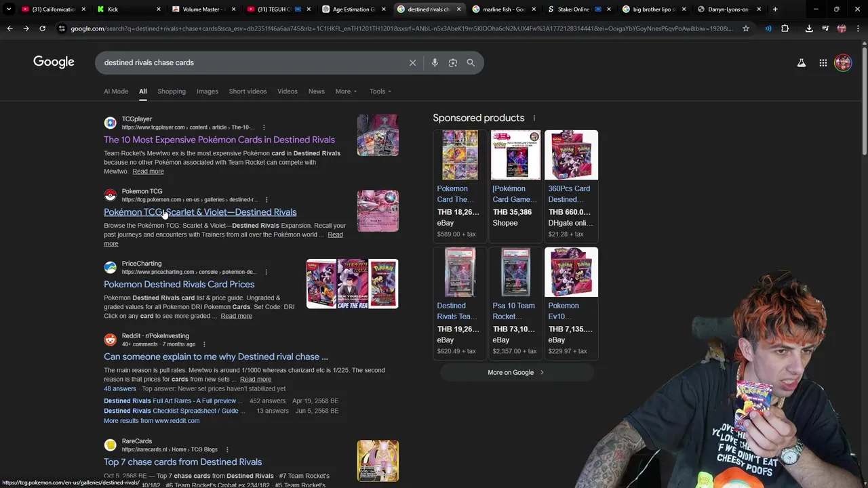The height and width of the screenshot is (488, 868).
Task: Open the Sponsored products three-dot options
Action: click(534, 118)
